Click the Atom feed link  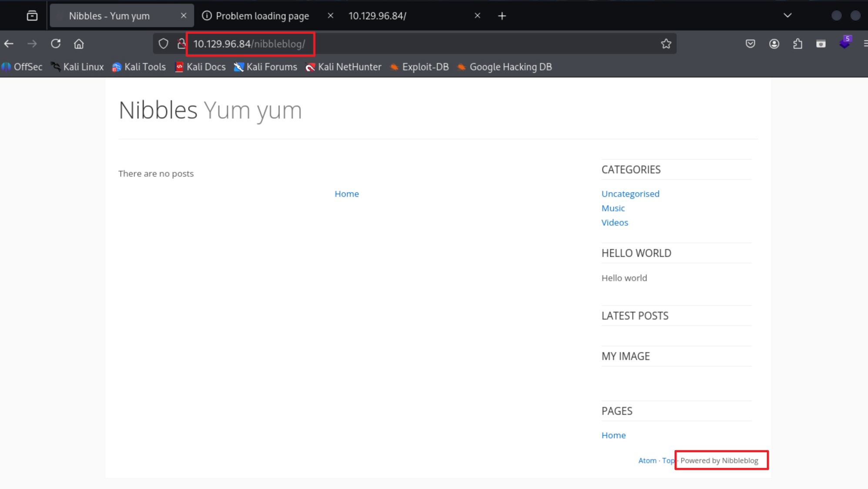(x=647, y=460)
